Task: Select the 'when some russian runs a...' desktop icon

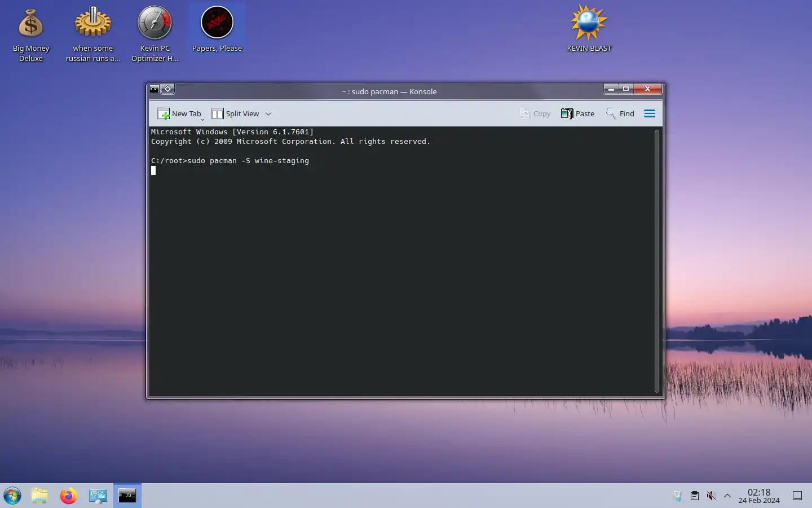Action: (x=93, y=35)
